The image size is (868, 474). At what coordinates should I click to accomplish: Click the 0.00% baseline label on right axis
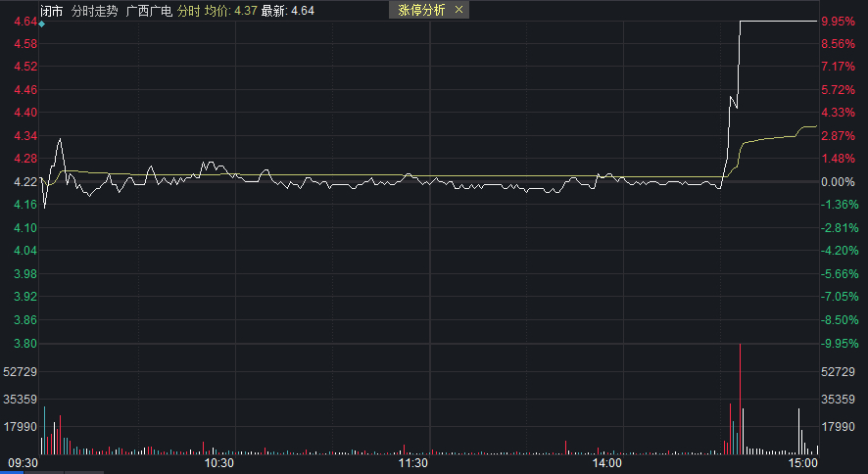click(x=839, y=182)
